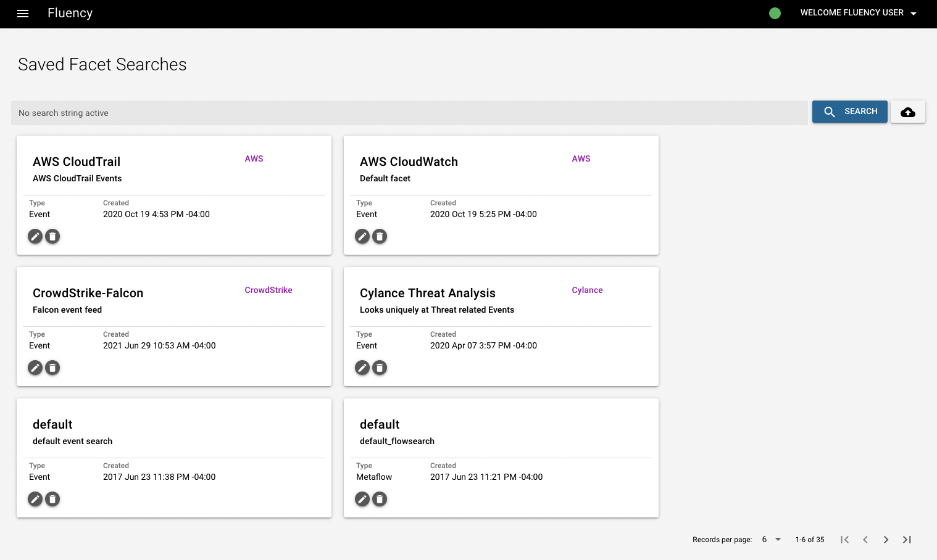Select the AWS CloudWatch card title
The image size is (937, 560).
click(x=409, y=162)
